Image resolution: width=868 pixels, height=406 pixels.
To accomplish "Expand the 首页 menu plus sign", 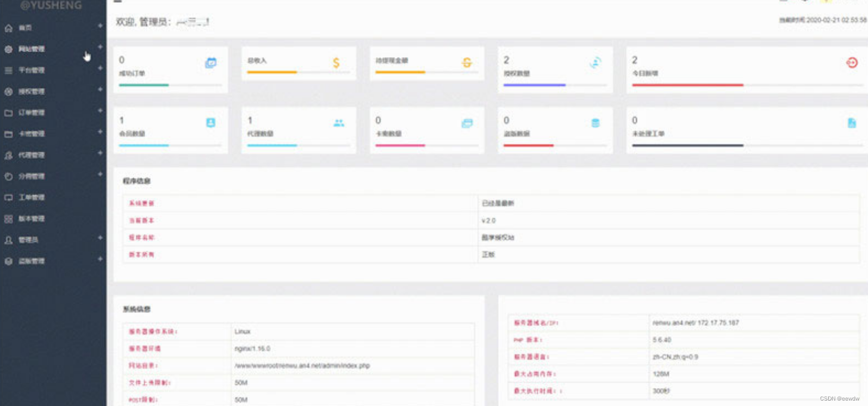I will [x=100, y=26].
